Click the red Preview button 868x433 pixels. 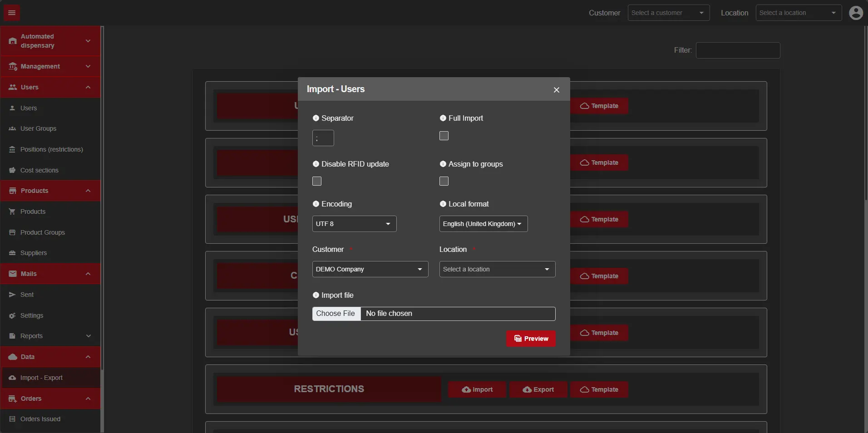tap(531, 339)
